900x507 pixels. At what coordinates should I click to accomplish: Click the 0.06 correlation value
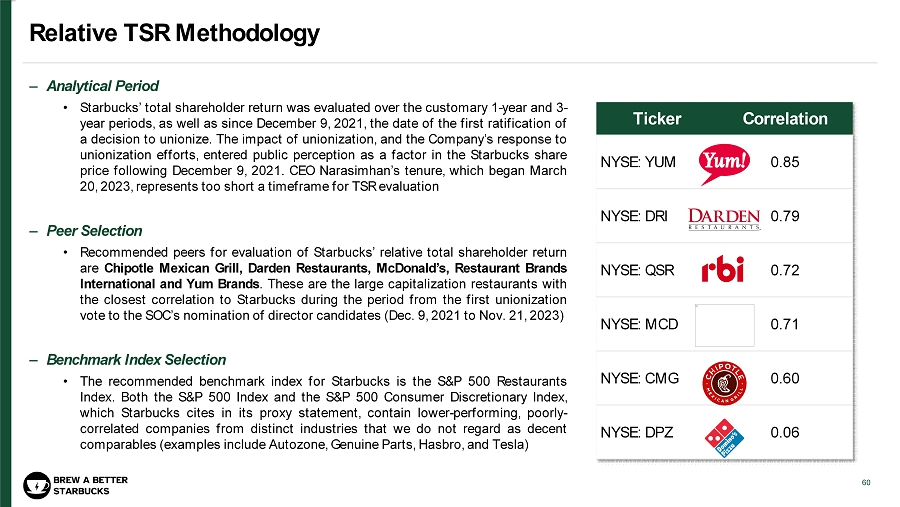(x=785, y=433)
